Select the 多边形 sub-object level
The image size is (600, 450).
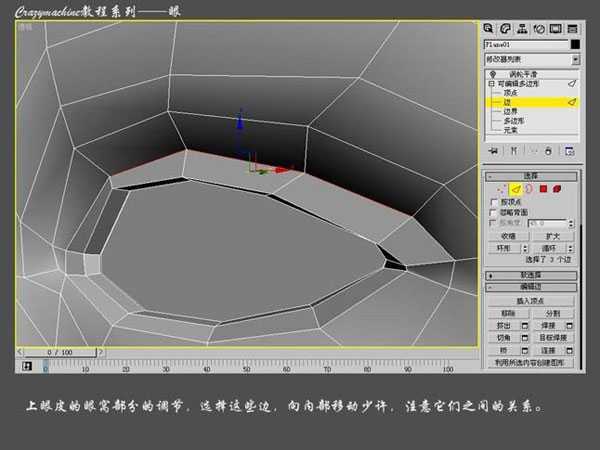(x=514, y=121)
